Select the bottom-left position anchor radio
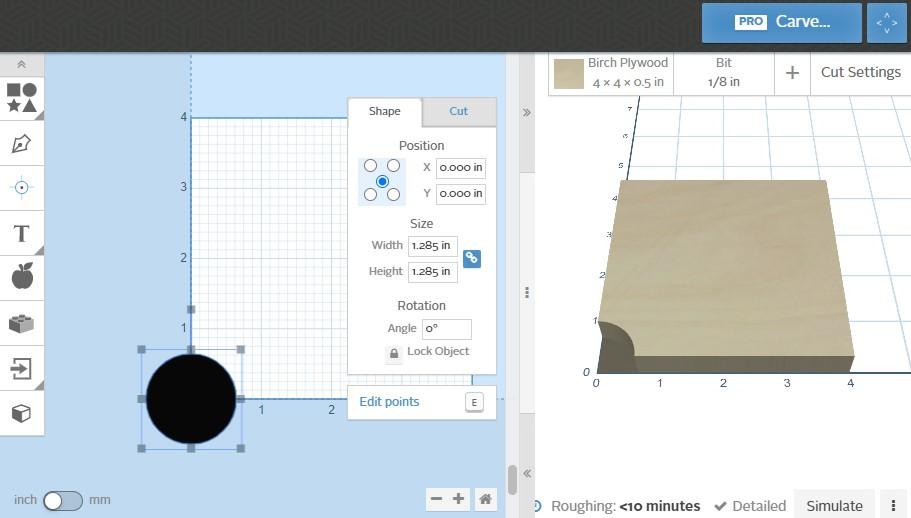The width and height of the screenshot is (911, 518). tap(370, 195)
